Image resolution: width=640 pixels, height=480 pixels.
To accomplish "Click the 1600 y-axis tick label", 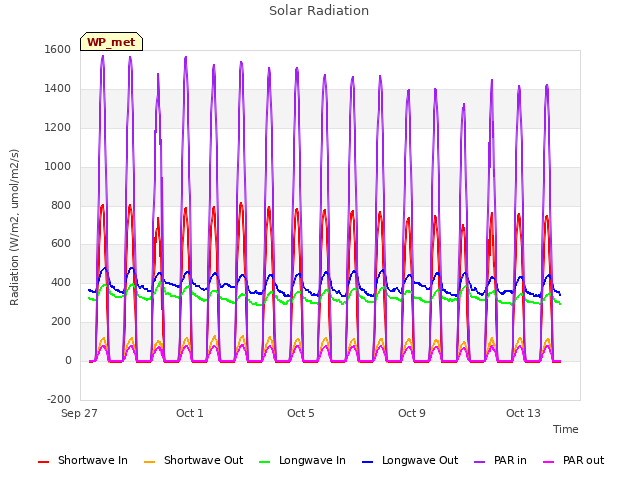I will pos(58,49).
